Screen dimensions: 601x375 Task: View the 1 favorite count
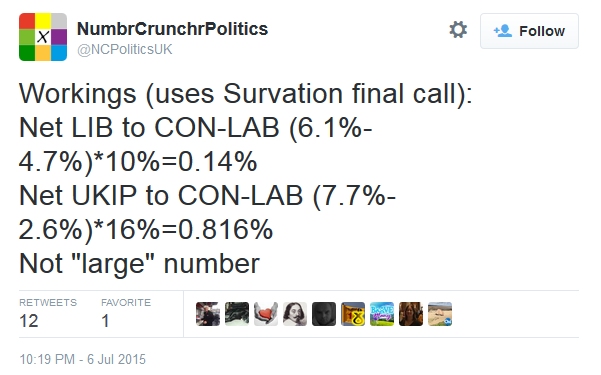point(105,321)
